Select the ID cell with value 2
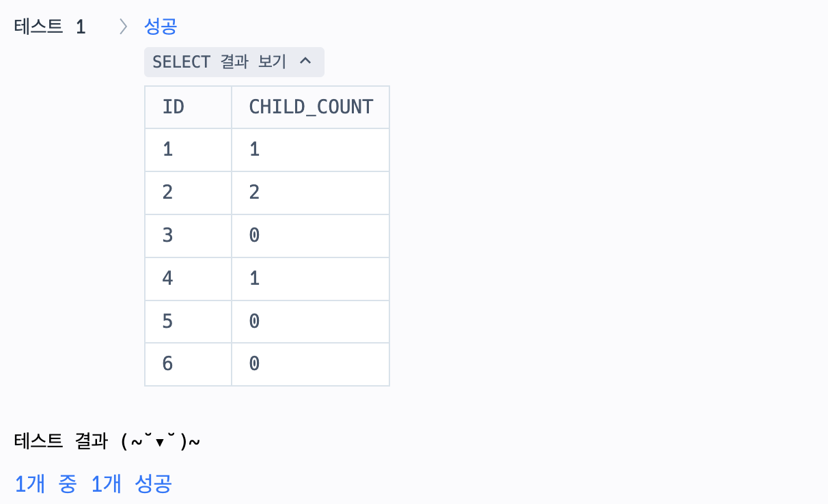The height and width of the screenshot is (504, 828). pyautogui.click(x=188, y=193)
